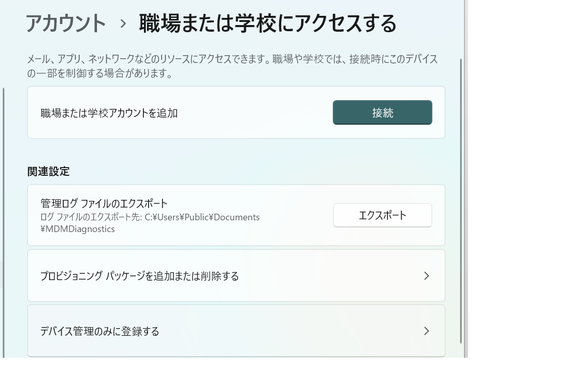This screenshot has height=368, width=588.
Task: Select the デバイス管理のみに登録する label text
Action: point(100,331)
